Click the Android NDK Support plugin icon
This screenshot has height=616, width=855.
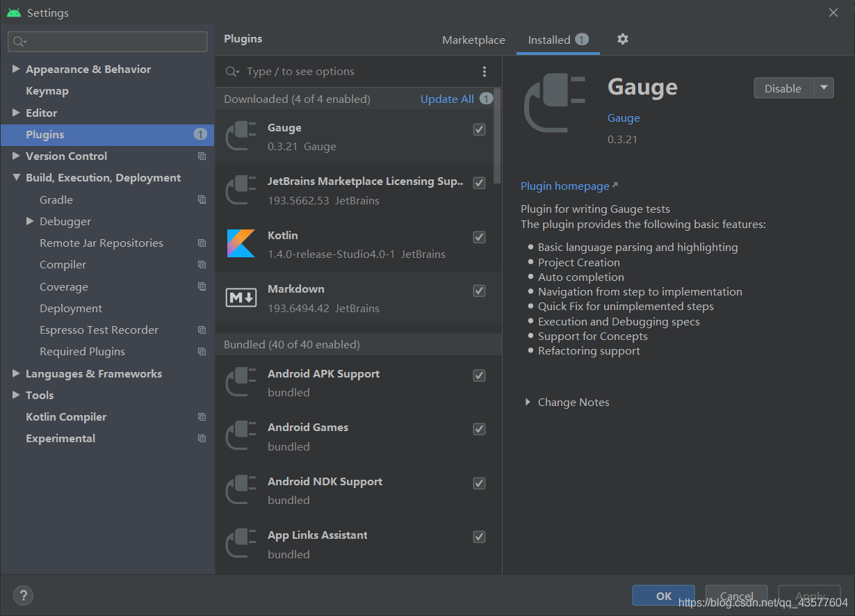click(x=241, y=490)
